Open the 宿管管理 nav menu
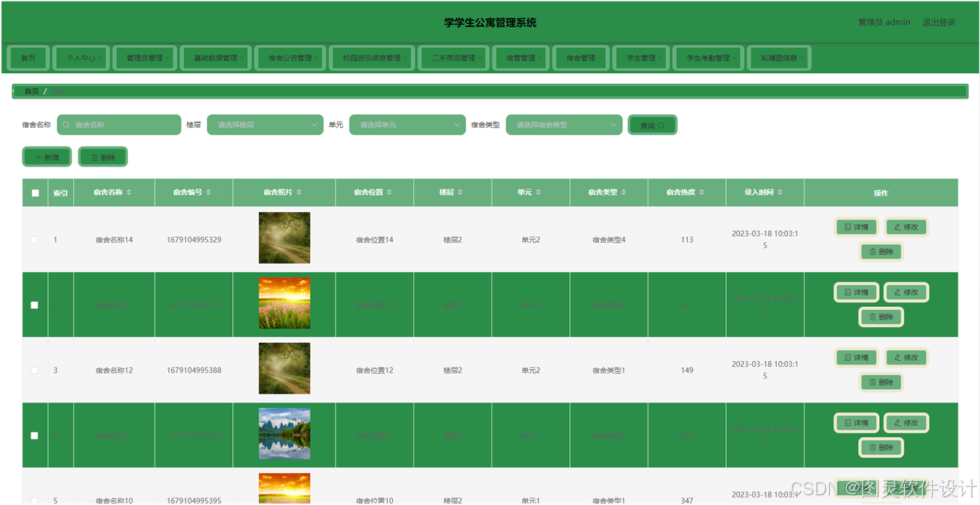This screenshot has width=980, height=505. [521, 58]
